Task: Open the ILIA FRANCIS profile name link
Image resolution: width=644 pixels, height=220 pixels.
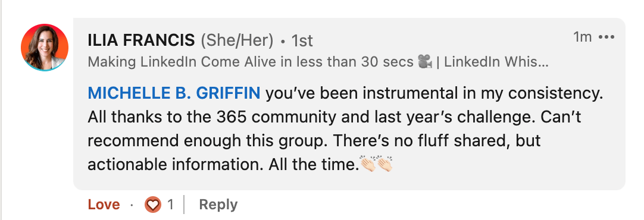Action: coord(141,40)
